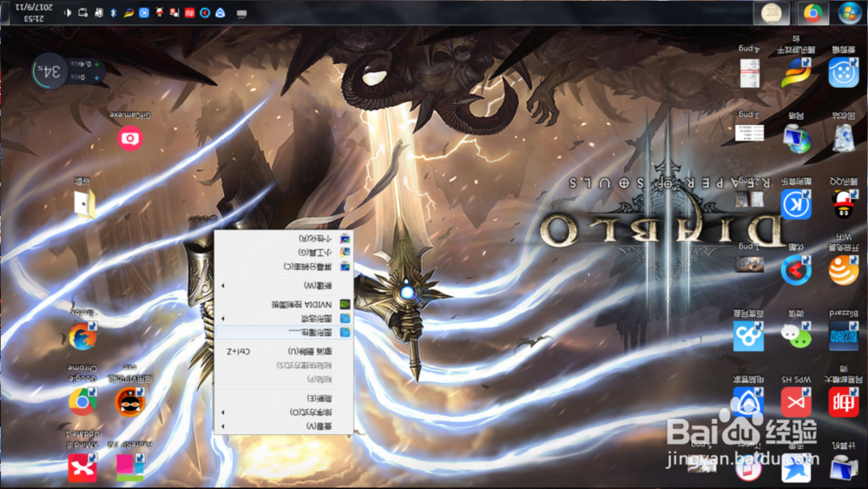Select the highlighted 图形属性 menu entry
Viewport: 868px width, 489px height.
(x=284, y=333)
